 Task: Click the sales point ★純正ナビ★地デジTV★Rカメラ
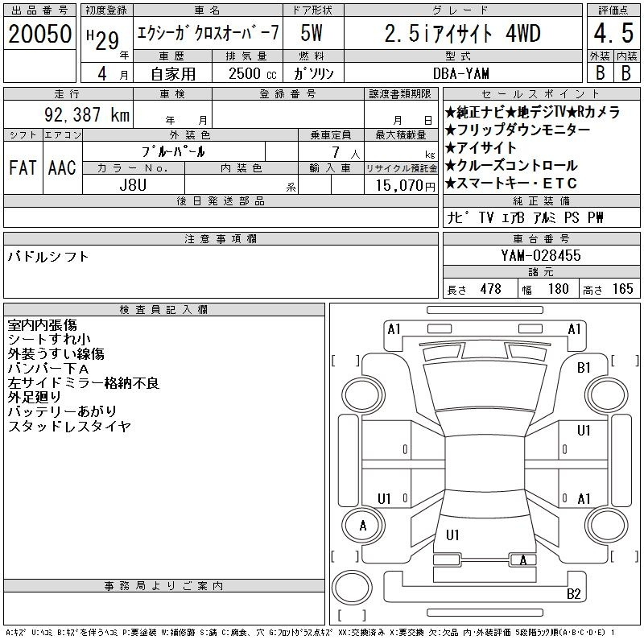click(x=532, y=112)
